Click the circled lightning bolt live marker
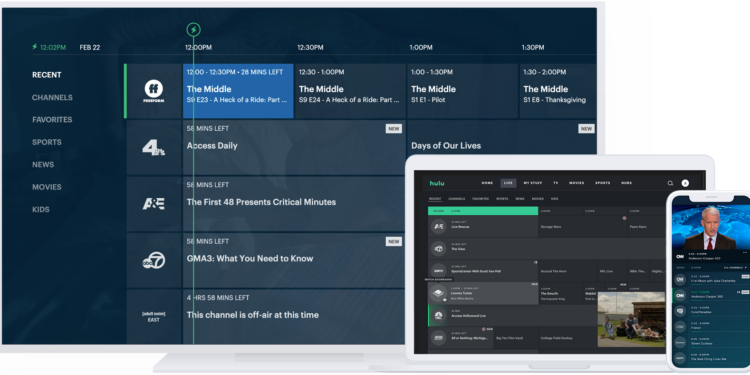Image resolution: width=750 pixels, height=375 pixels. pos(193,30)
